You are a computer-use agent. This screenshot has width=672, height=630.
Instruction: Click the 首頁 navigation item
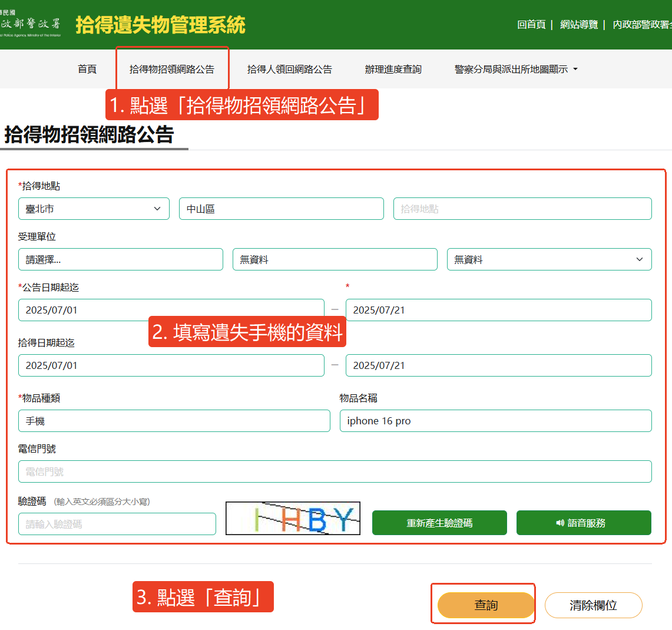pyautogui.click(x=87, y=69)
